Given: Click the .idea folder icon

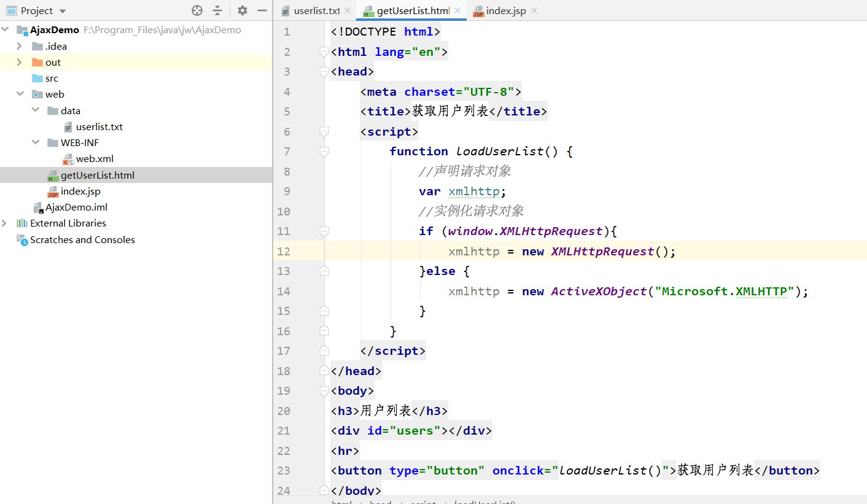Looking at the screenshot, I should pos(37,46).
